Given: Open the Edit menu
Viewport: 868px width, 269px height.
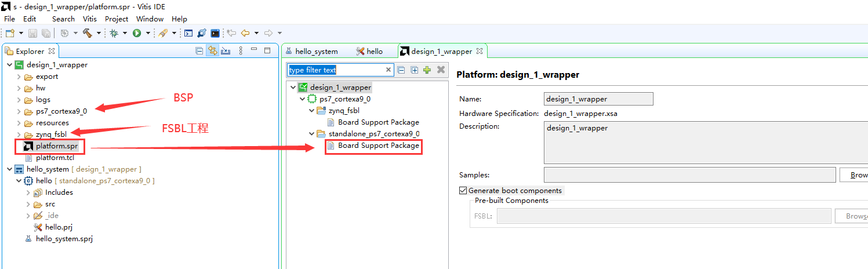Looking at the screenshot, I should click(30, 19).
